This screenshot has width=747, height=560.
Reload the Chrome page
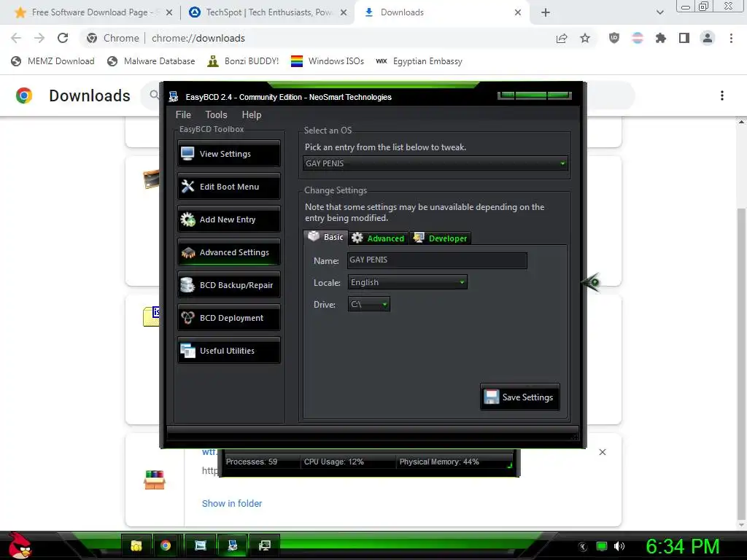tap(63, 38)
